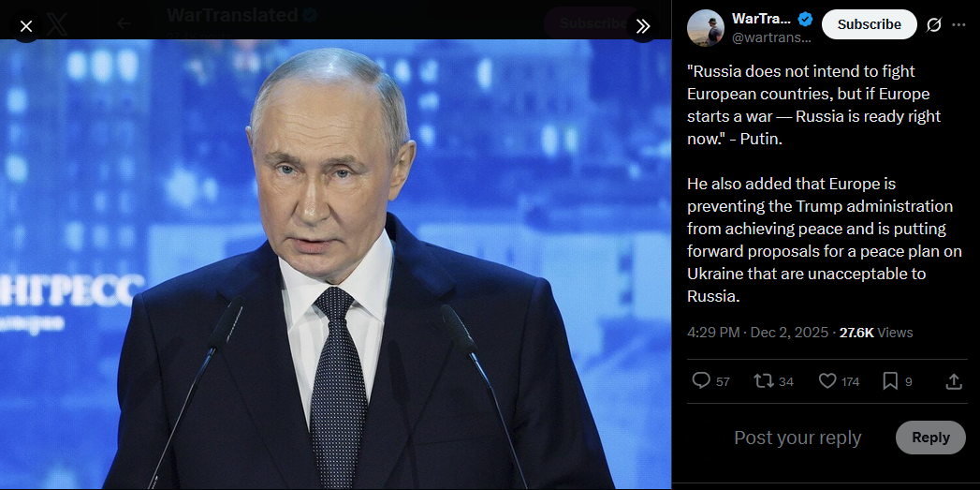Click the verified blue checkmark badge

click(805, 20)
